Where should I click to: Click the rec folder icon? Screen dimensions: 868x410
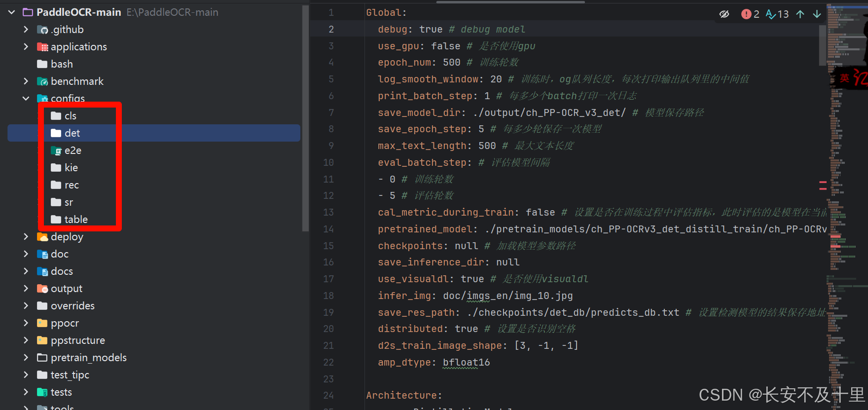click(x=56, y=185)
